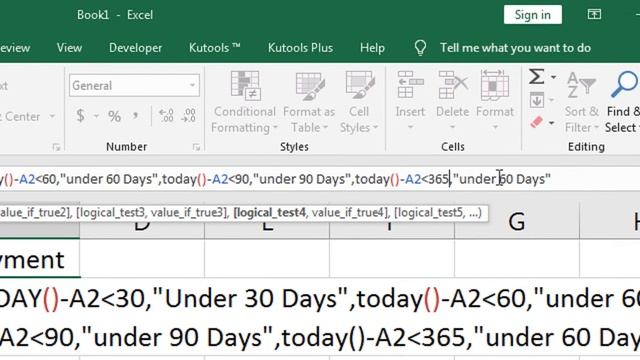The height and width of the screenshot is (360, 640).
Task: Expand the Fill dropdown arrow
Action: coord(552,100)
